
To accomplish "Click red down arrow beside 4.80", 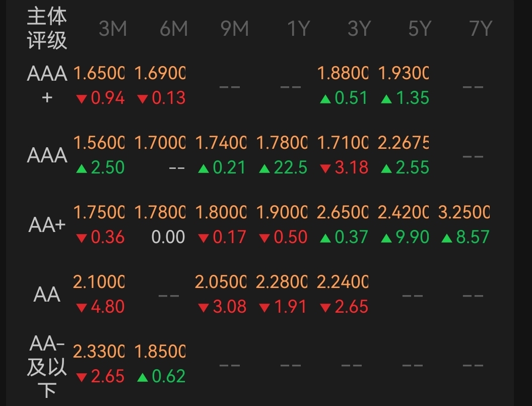I will pos(81,308).
